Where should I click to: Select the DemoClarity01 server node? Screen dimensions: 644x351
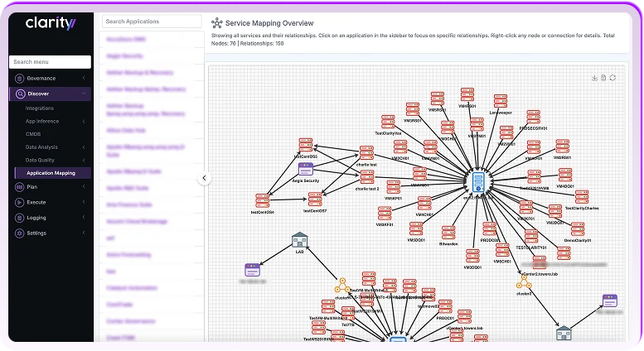coord(578,229)
